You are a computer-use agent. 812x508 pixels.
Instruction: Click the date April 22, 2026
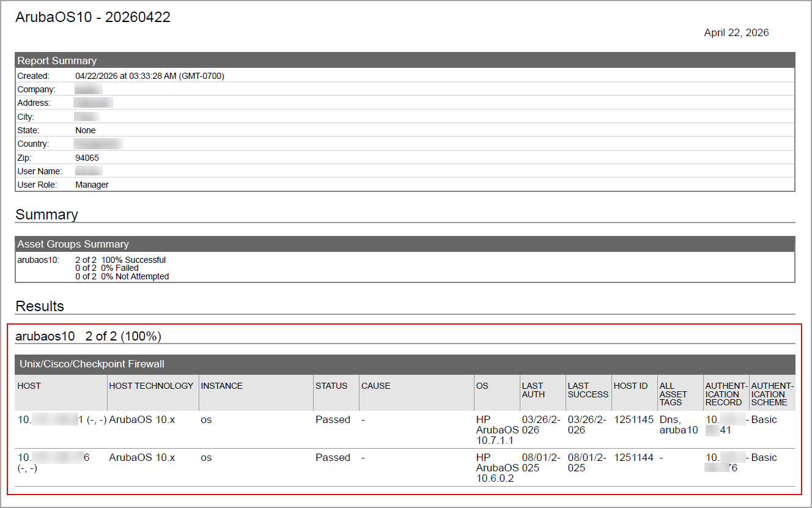tap(736, 33)
